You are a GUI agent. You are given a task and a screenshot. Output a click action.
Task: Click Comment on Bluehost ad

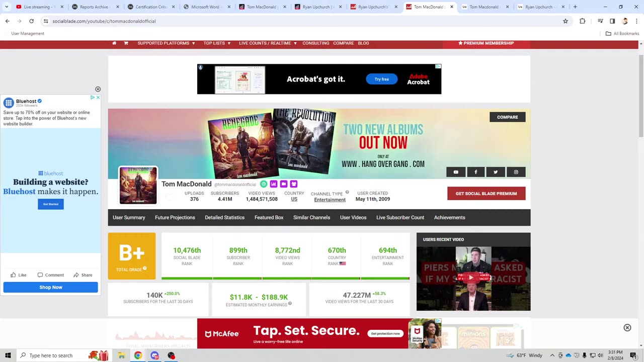pos(50,275)
